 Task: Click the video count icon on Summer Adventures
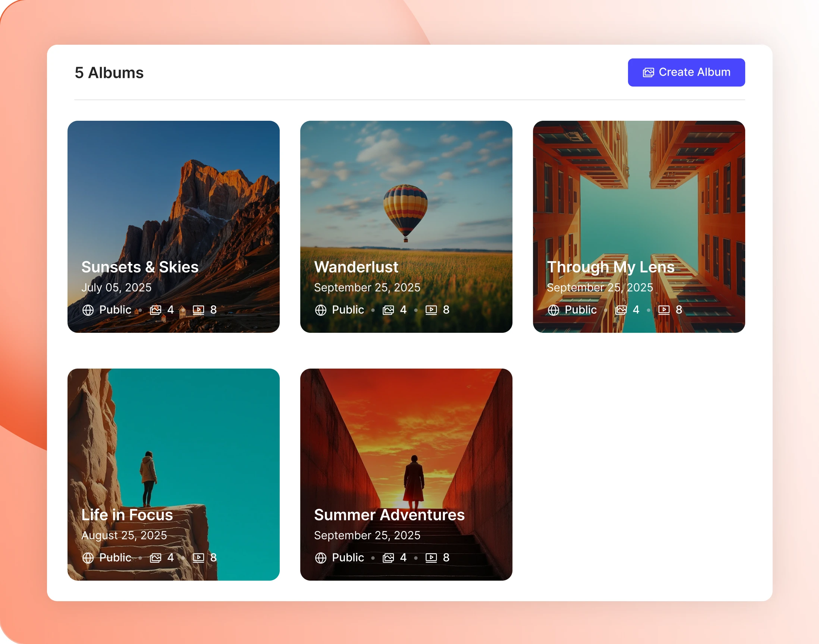(431, 558)
